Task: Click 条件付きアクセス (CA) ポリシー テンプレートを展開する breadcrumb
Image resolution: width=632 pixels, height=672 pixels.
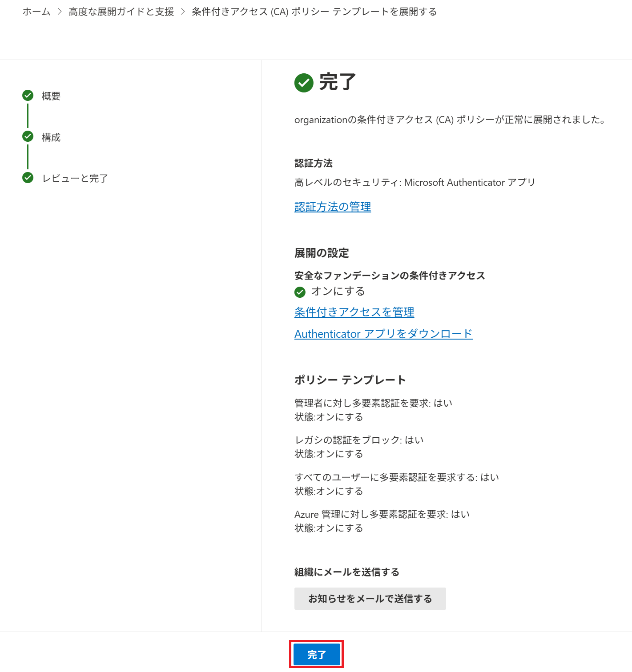Action: pos(314,12)
